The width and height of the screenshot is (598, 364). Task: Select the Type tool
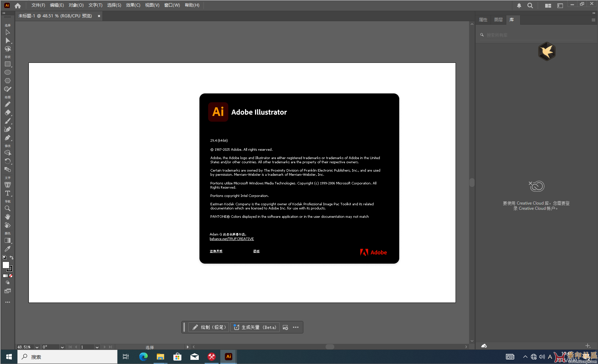(x=8, y=193)
